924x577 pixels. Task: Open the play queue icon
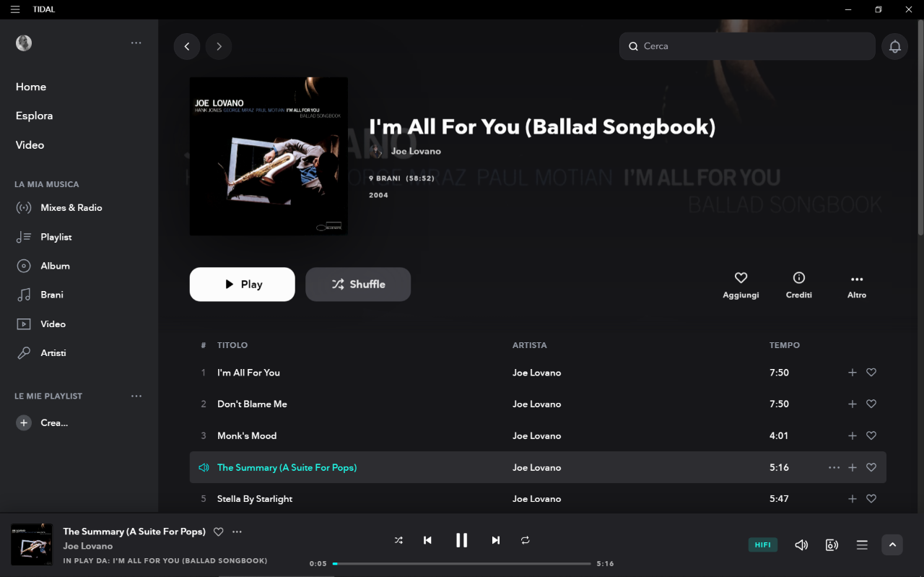(x=862, y=545)
